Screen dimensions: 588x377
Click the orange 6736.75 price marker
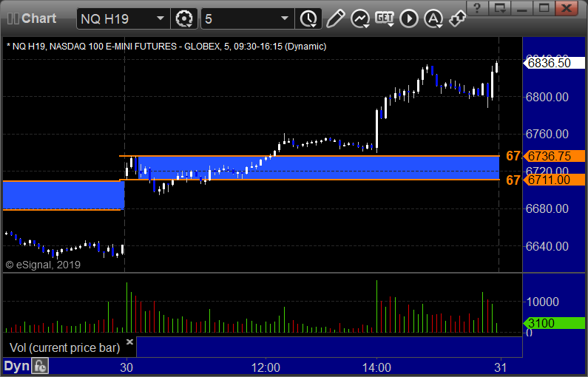[554, 156]
